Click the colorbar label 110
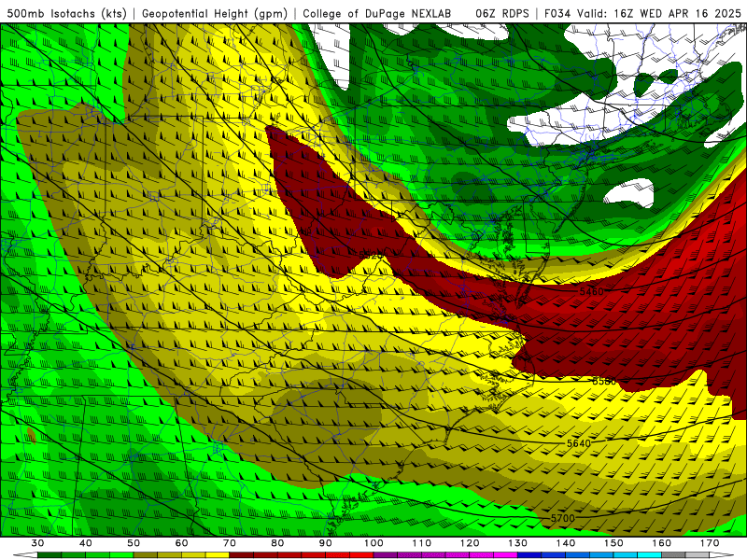This screenshot has width=747, height=560. 422,543
